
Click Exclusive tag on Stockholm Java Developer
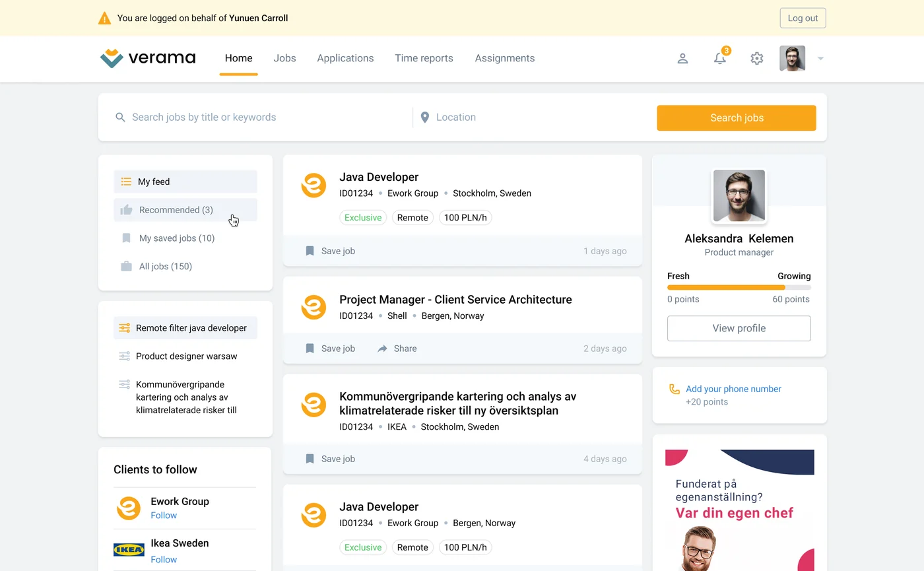pyautogui.click(x=363, y=218)
